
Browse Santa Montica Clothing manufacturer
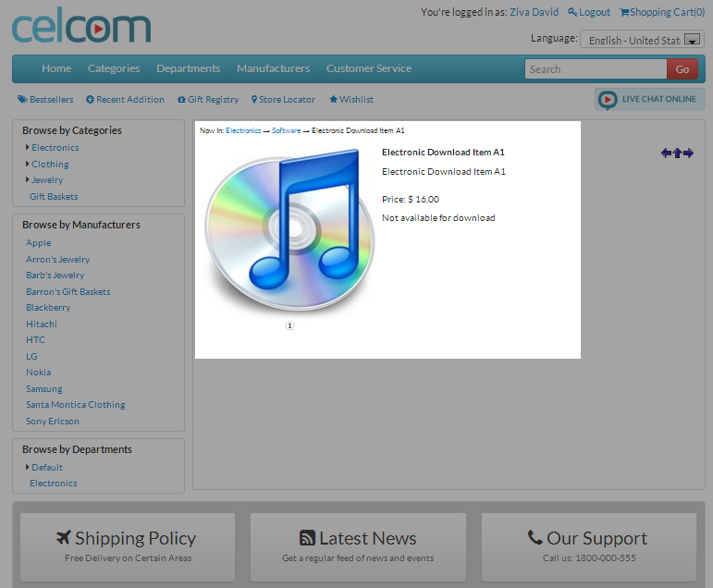click(76, 404)
